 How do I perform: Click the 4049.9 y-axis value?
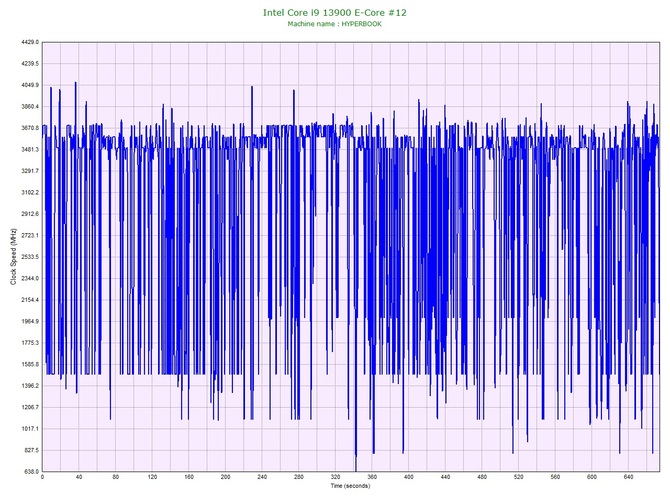(30, 85)
